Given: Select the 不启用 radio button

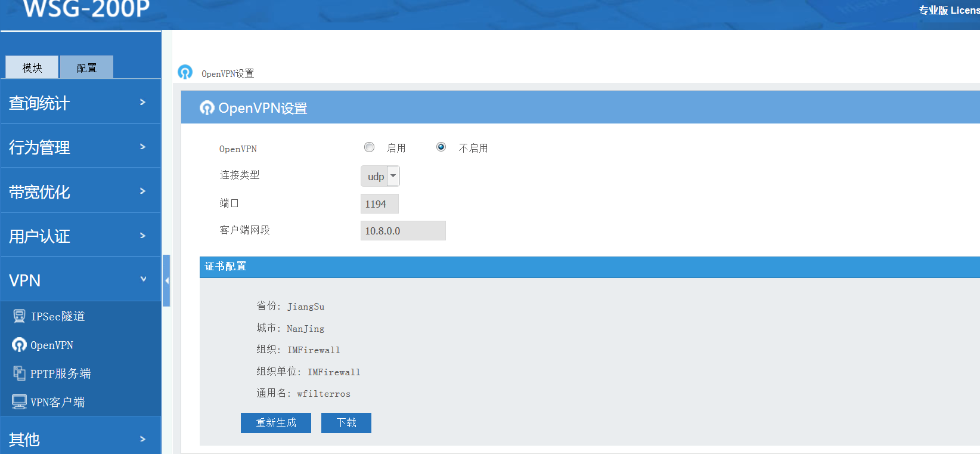Looking at the screenshot, I should (x=441, y=147).
